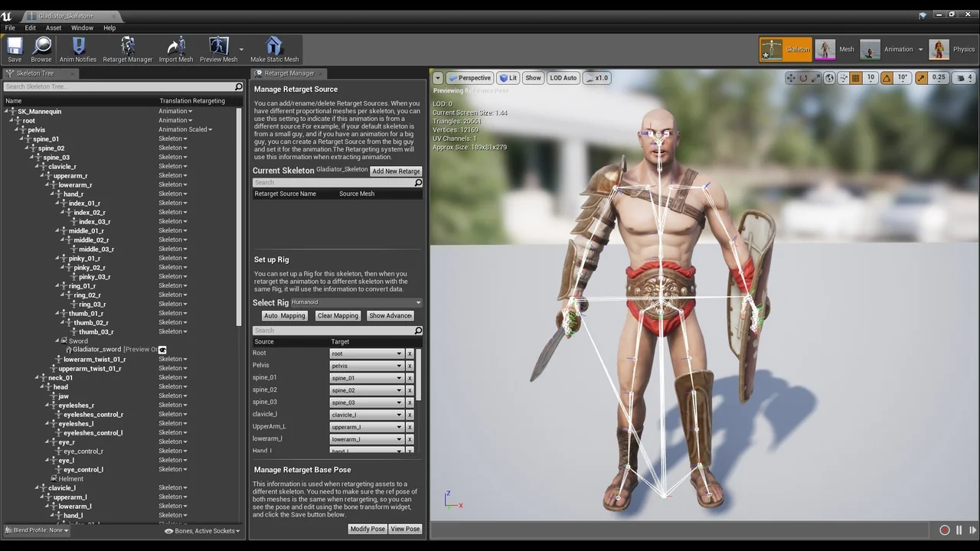Select the Rotate transform tool in viewport
Viewport: 980px width, 551px height.
(x=803, y=77)
